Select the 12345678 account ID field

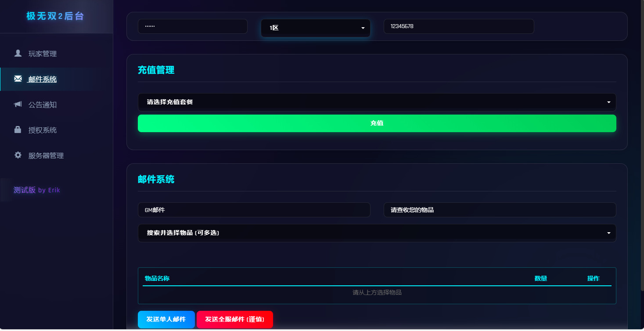[458, 26]
